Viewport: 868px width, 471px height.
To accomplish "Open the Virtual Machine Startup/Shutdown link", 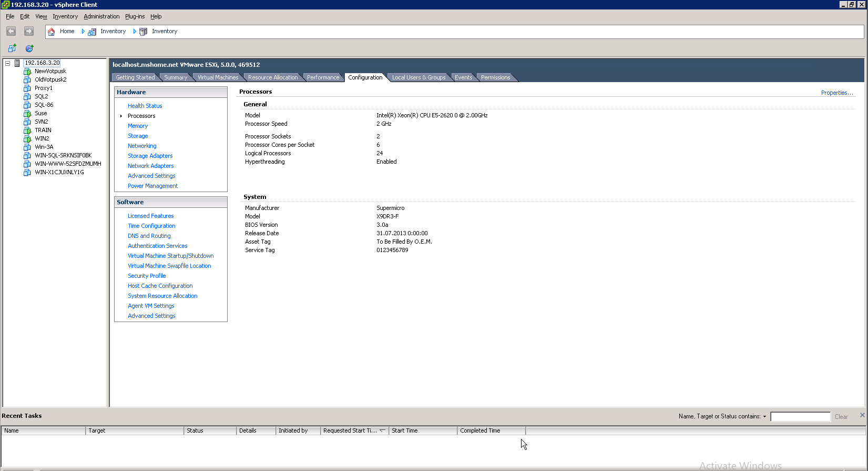I will [170, 256].
